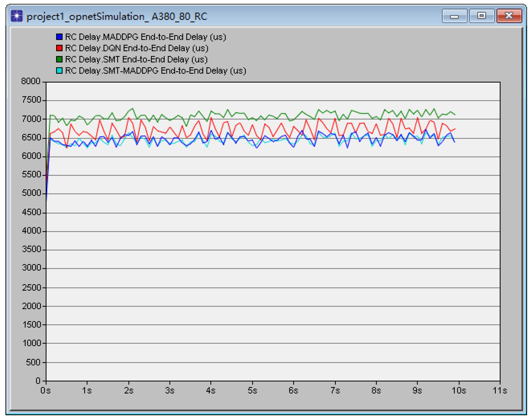The width and height of the screenshot is (532, 419).
Task: Maximize the A380_80_RC graph window
Action: [482, 16]
